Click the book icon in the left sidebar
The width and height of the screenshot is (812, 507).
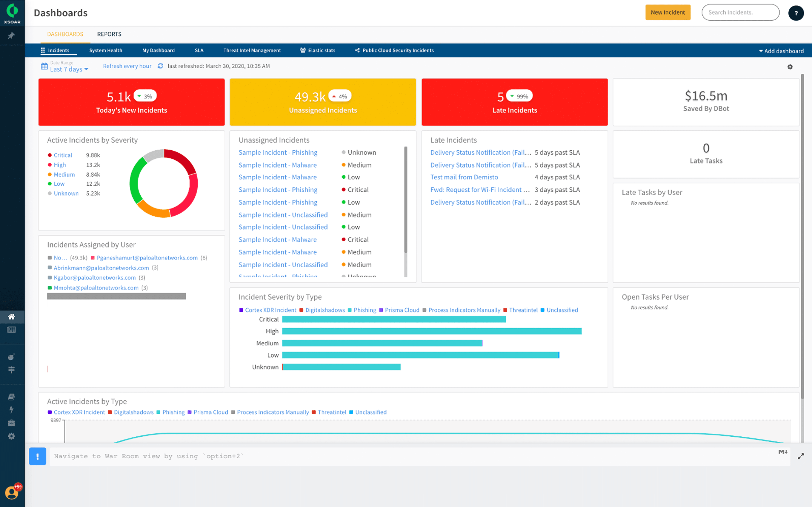point(12,396)
